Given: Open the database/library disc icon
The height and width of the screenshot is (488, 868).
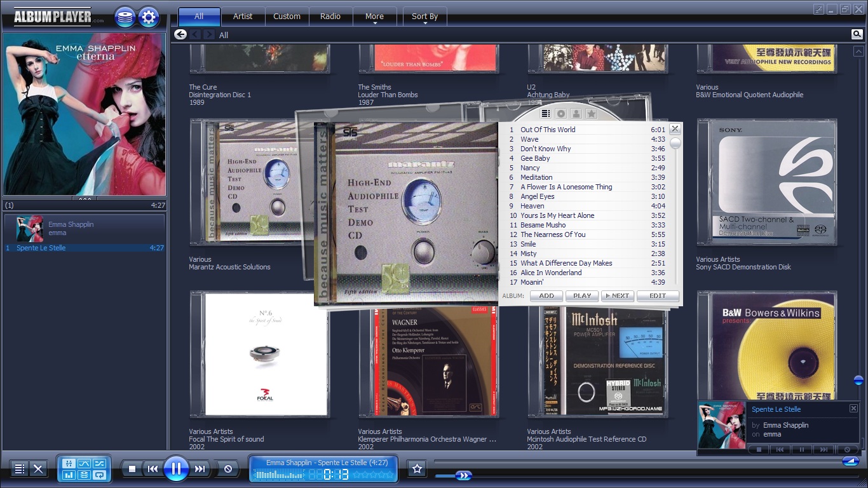Looking at the screenshot, I should (x=125, y=17).
